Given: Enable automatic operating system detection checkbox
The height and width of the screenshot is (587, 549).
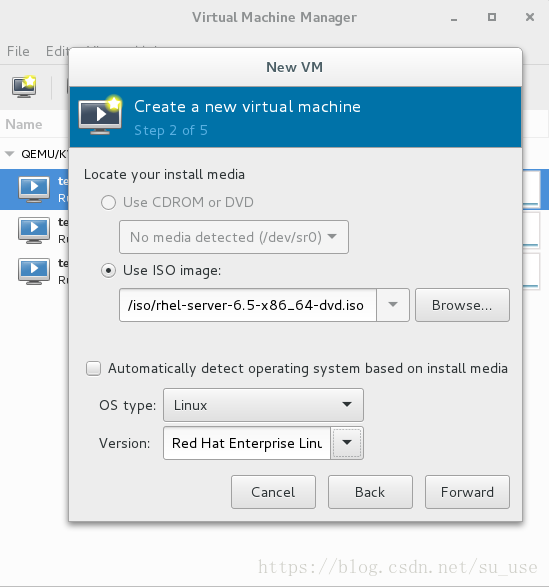Looking at the screenshot, I should coord(93,368).
